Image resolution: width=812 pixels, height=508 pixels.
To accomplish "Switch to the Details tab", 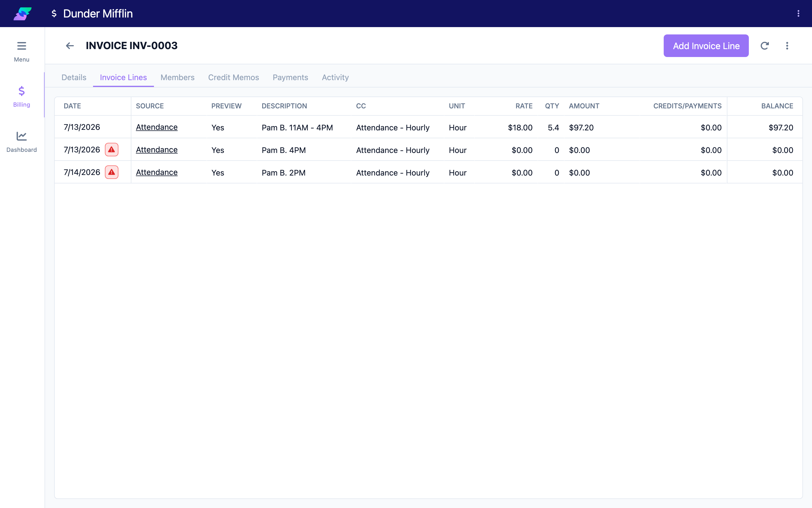I will [x=74, y=77].
